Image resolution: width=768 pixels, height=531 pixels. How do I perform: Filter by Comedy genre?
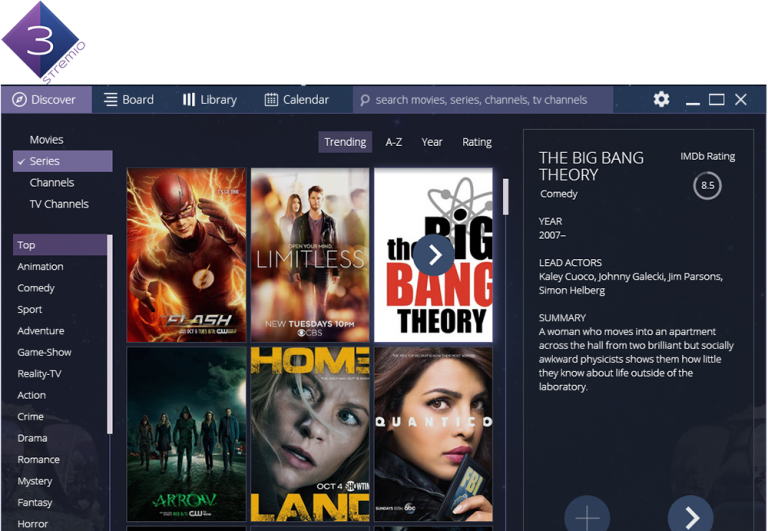[36, 288]
